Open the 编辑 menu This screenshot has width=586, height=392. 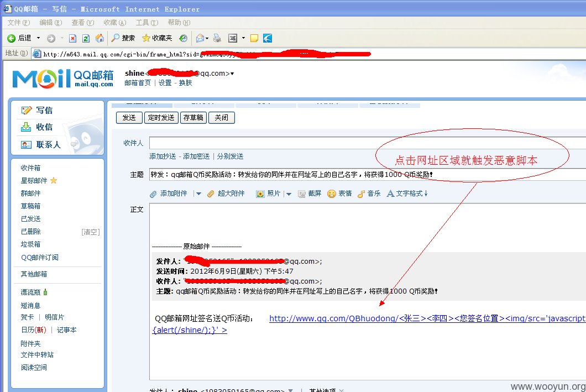(x=51, y=23)
